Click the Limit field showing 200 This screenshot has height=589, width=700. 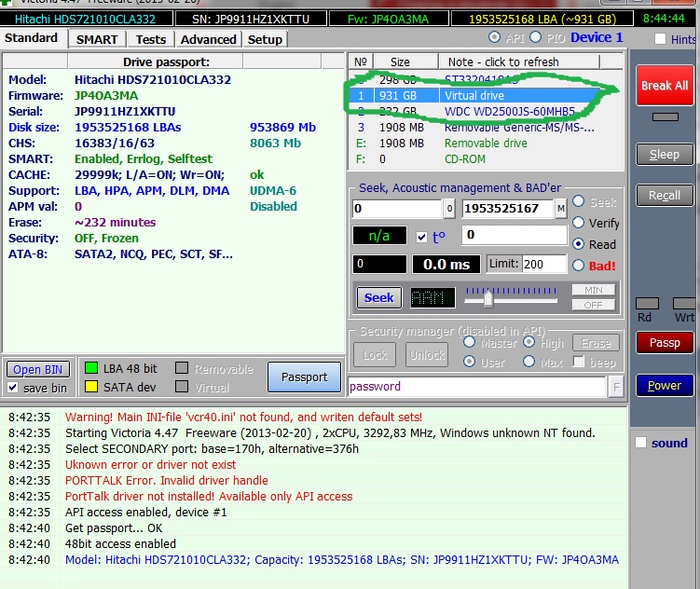click(543, 264)
